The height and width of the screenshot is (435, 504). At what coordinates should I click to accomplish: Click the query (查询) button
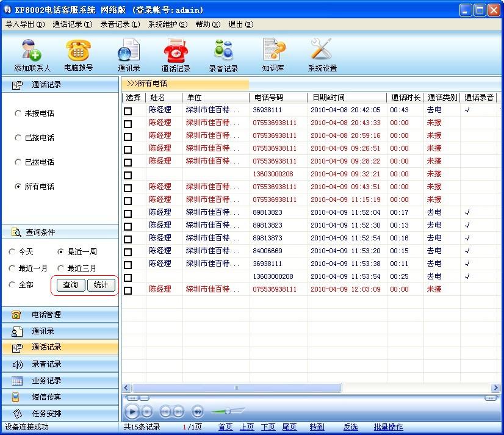click(71, 285)
